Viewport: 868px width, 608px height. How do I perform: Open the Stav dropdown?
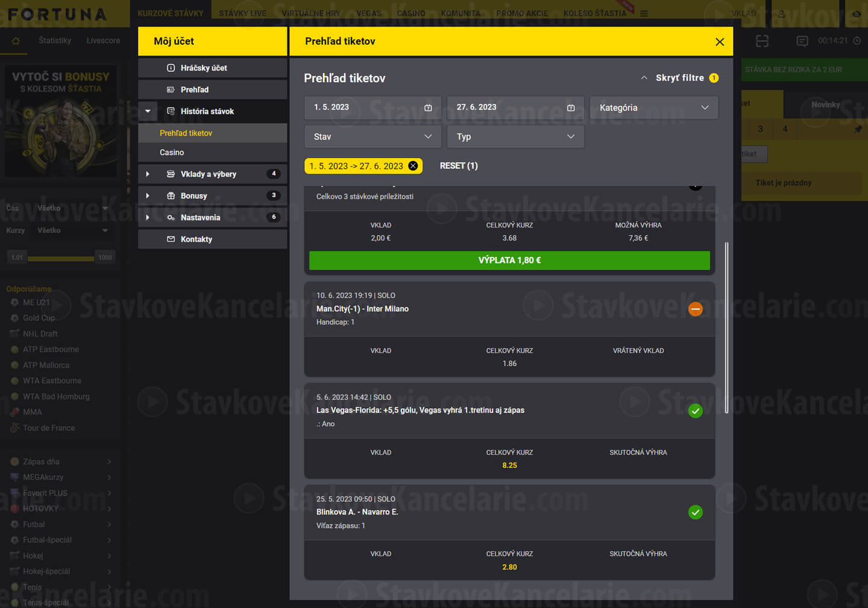coord(373,137)
